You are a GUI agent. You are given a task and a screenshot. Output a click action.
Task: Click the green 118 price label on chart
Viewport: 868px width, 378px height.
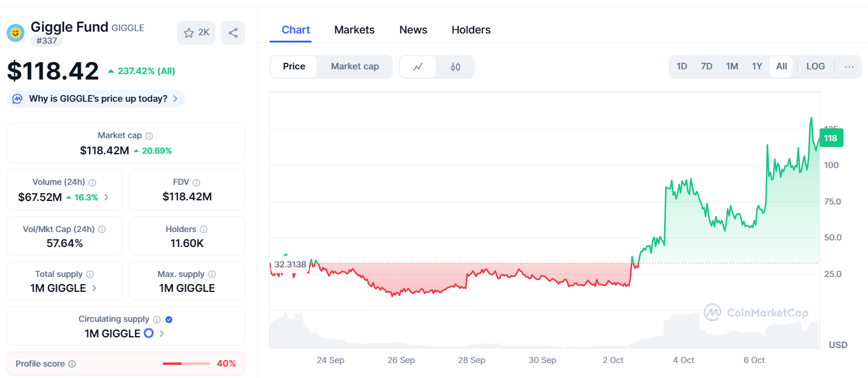pos(830,138)
